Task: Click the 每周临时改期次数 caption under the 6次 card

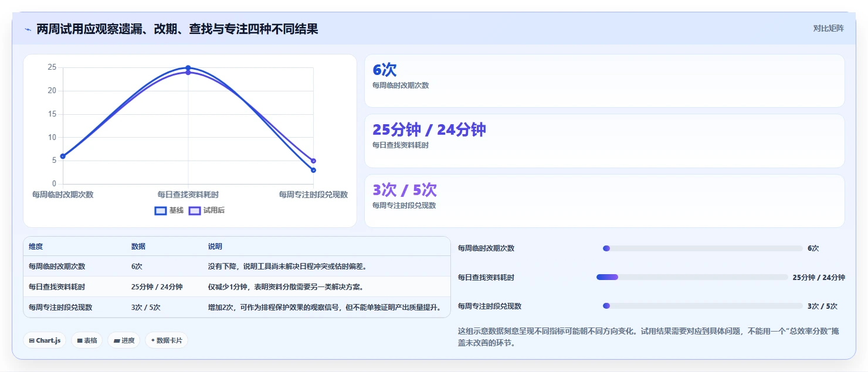Action: coord(401,85)
